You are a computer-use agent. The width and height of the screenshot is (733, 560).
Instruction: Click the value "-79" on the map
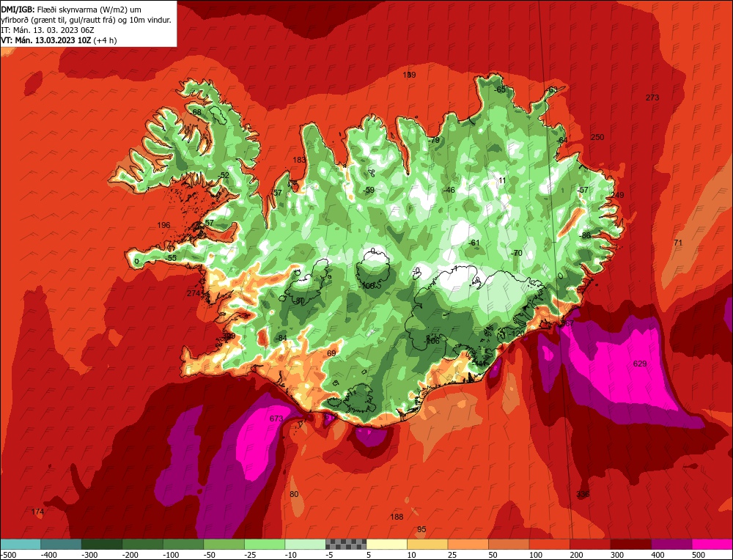pos(433,140)
